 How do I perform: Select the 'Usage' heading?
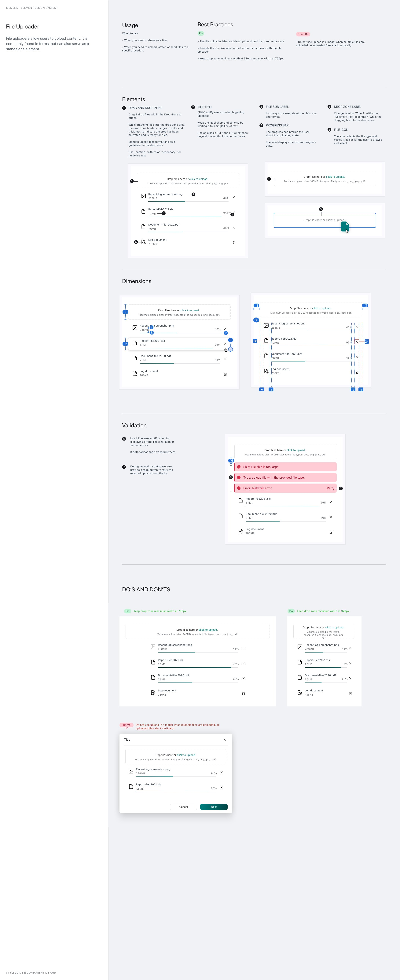click(130, 25)
